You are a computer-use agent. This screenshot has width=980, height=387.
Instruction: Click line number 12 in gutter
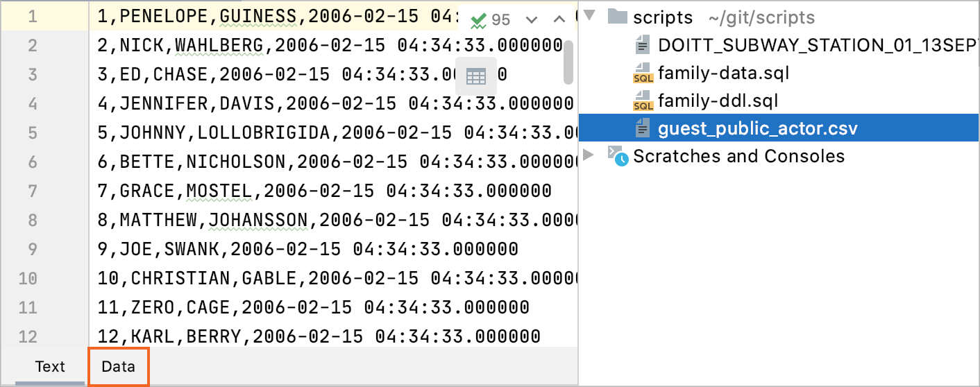[x=28, y=337]
